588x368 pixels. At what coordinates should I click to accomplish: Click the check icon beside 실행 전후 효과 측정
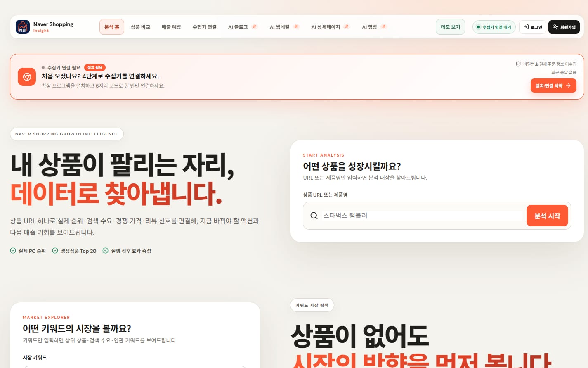tap(106, 251)
